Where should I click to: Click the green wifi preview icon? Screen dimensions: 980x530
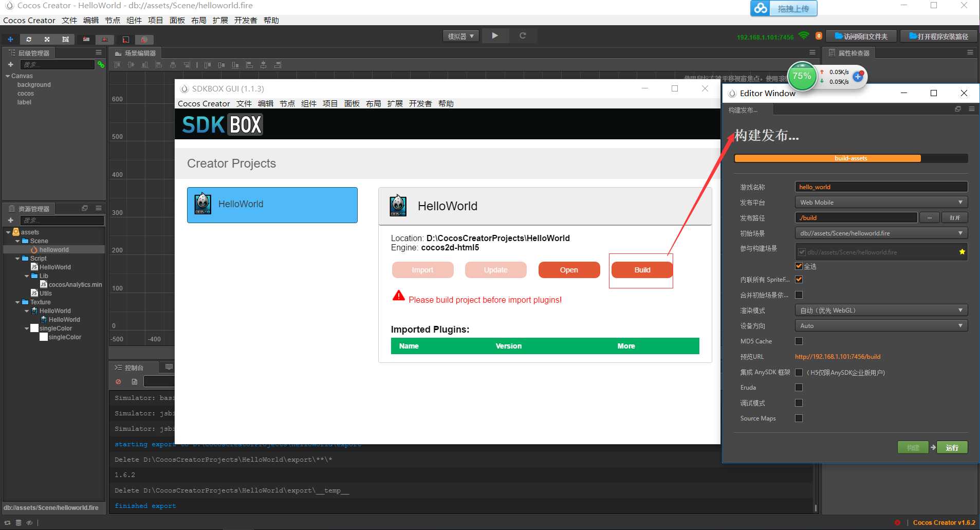tap(804, 35)
